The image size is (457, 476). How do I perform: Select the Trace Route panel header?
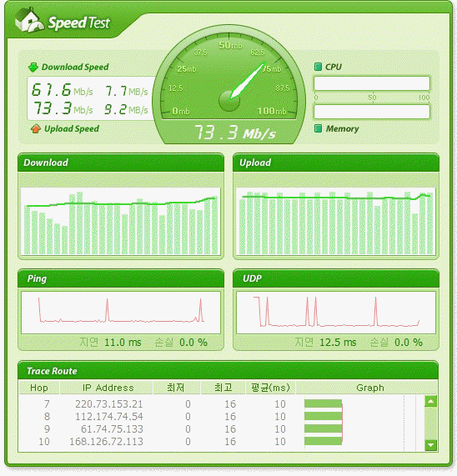(x=228, y=371)
